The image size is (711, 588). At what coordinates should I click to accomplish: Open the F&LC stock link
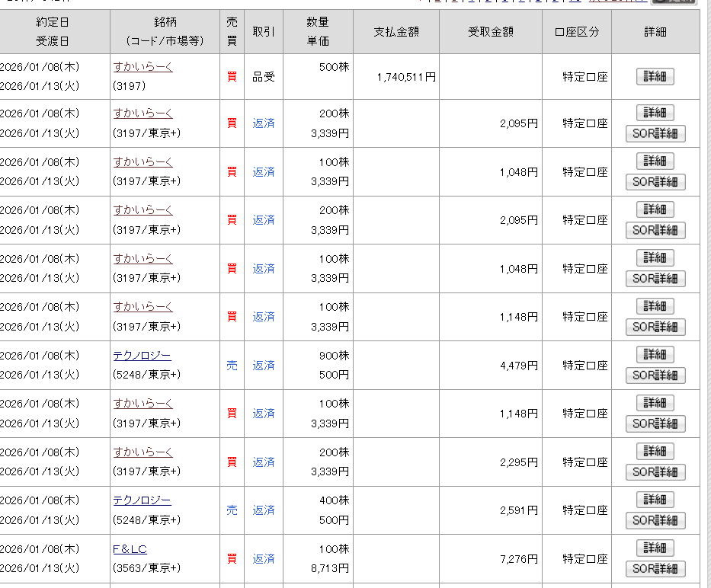(x=130, y=549)
